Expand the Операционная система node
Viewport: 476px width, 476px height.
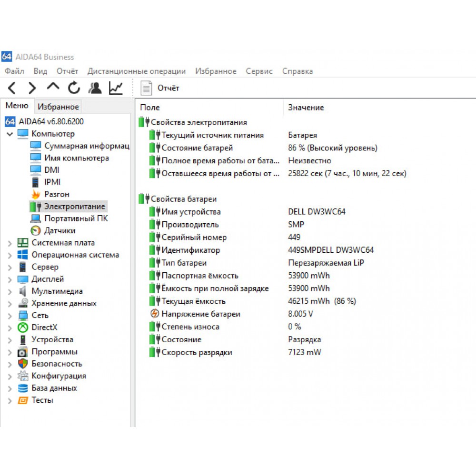click(10, 255)
